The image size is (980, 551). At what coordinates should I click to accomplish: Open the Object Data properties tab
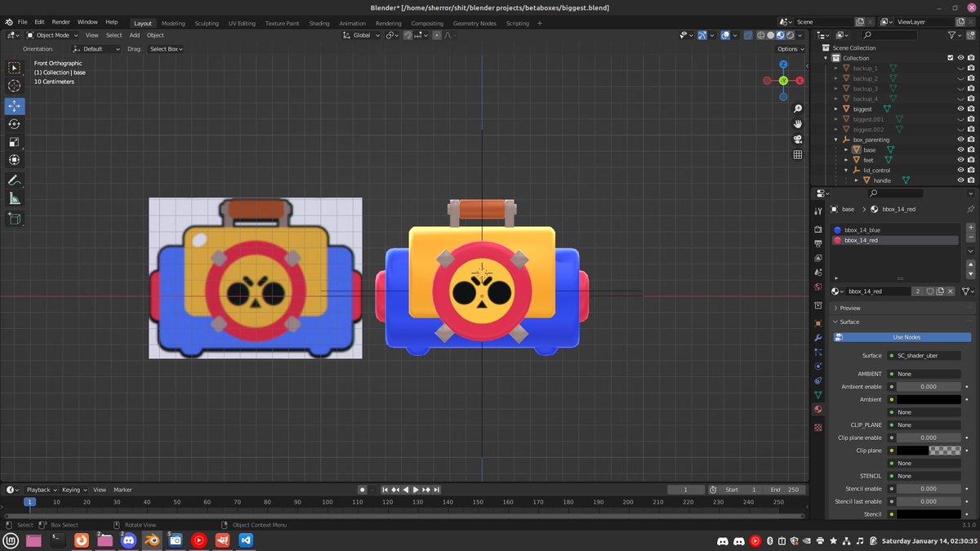[818, 395]
